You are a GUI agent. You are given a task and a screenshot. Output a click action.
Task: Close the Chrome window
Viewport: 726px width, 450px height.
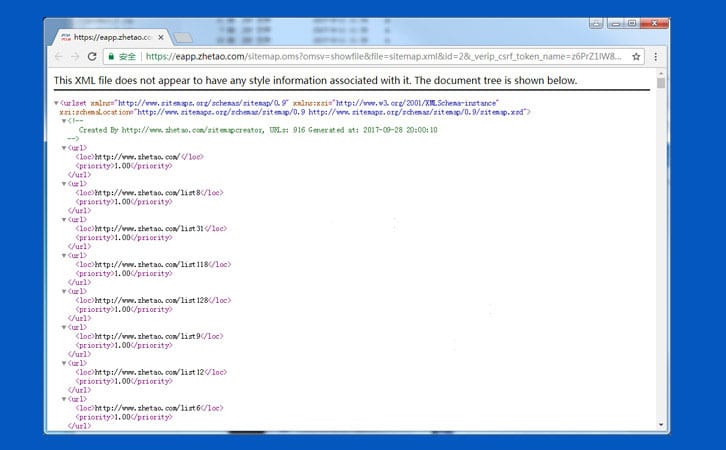pyautogui.click(x=655, y=23)
